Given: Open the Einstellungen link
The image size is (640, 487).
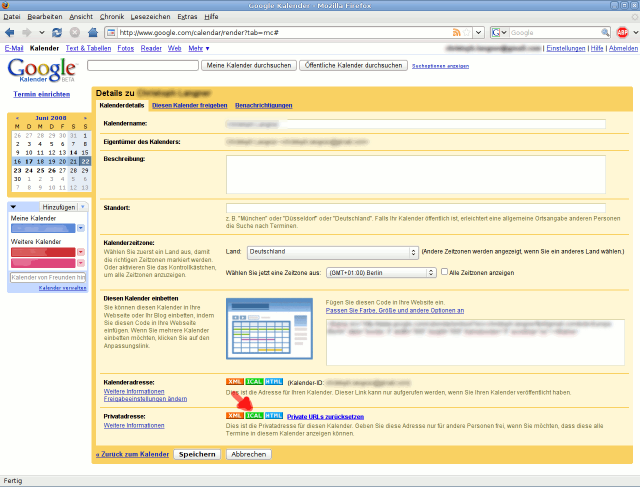Looking at the screenshot, I should pyautogui.click(x=566, y=48).
